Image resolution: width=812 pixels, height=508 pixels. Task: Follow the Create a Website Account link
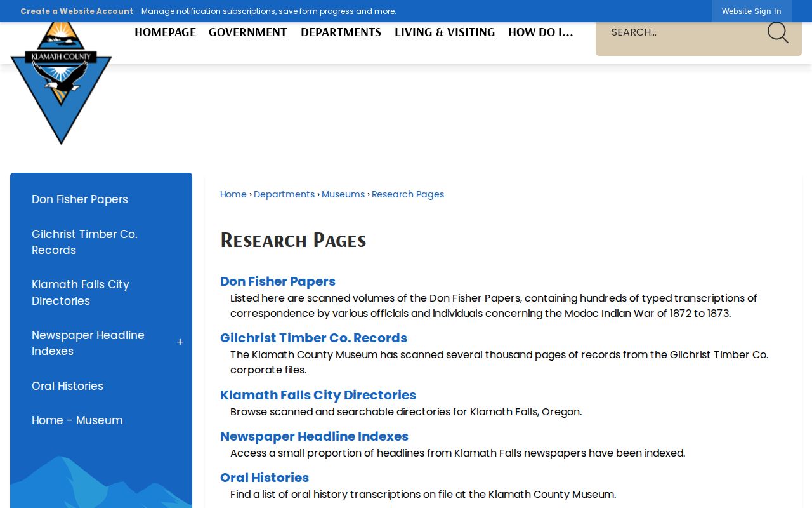(77, 11)
